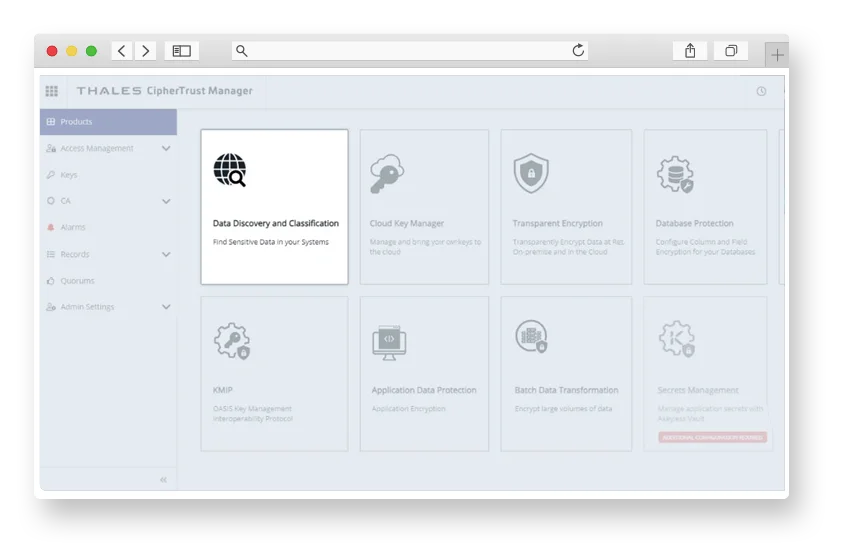The image size is (850, 550).
Task: Click the Cloud Key Manager key icon
Action: [386, 173]
